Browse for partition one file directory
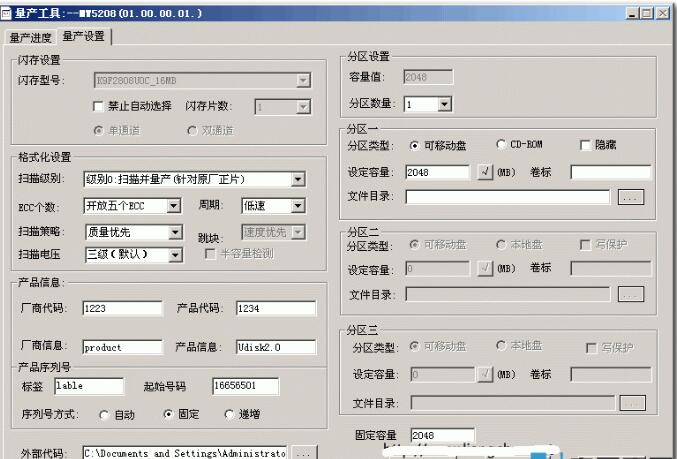 tap(630, 198)
